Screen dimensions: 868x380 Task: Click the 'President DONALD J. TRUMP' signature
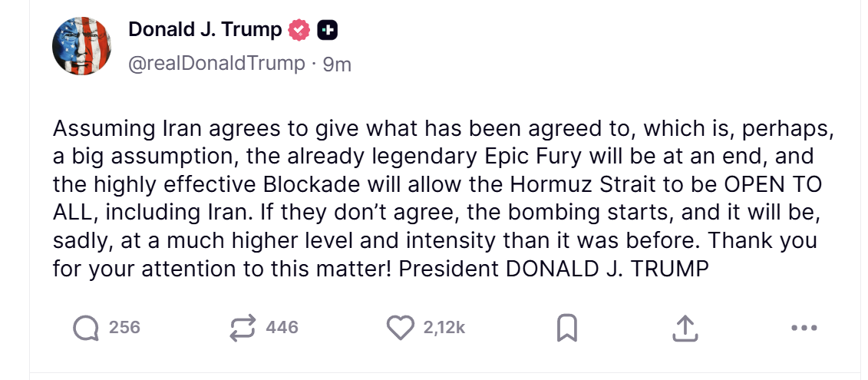[553, 269]
